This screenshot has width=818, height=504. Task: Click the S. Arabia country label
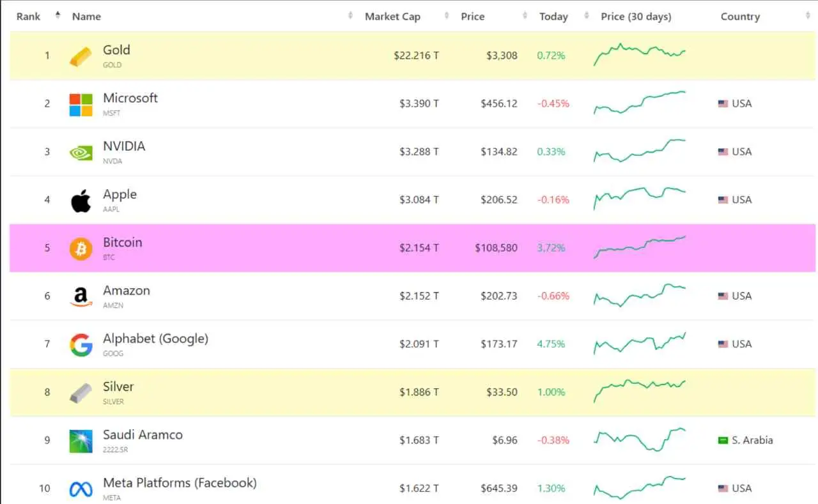coord(752,441)
